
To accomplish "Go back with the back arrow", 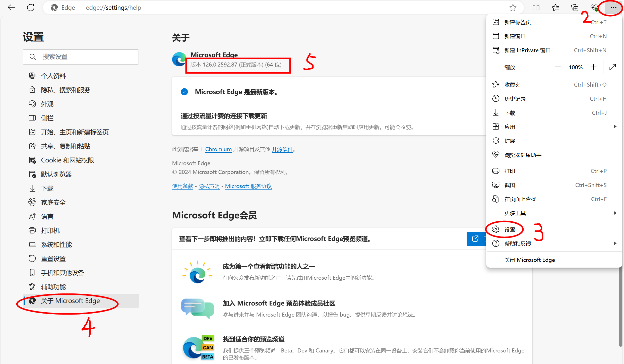I will coord(11,8).
